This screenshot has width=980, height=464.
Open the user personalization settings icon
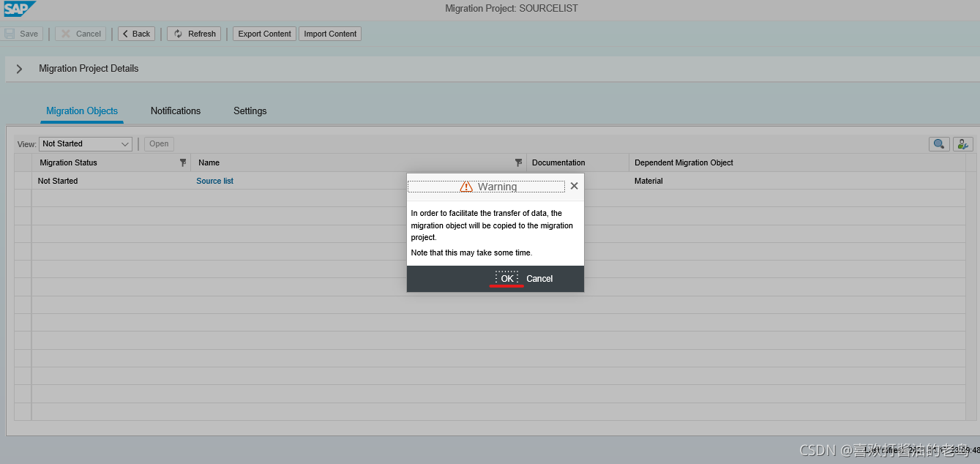pyautogui.click(x=962, y=143)
